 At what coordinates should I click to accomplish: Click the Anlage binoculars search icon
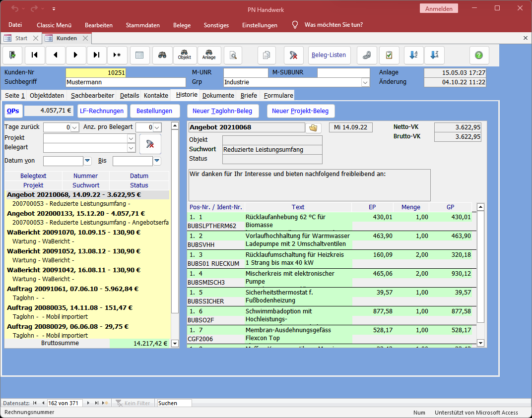click(x=209, y=55)
